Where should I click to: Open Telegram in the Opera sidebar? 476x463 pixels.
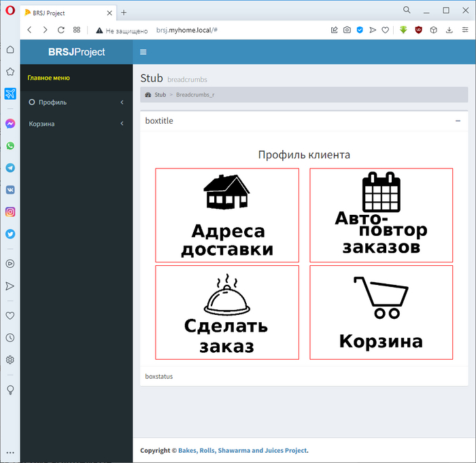click(x=10, y=167)
